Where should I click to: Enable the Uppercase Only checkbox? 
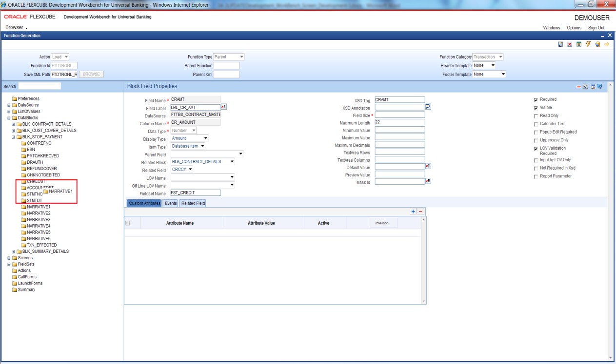536,140
